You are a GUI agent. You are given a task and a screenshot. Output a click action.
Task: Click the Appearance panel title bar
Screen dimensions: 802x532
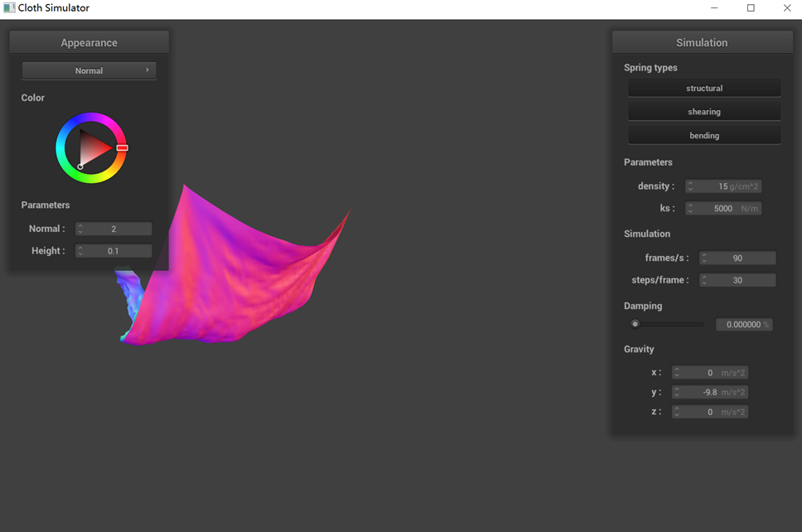(x=89, y=43)
